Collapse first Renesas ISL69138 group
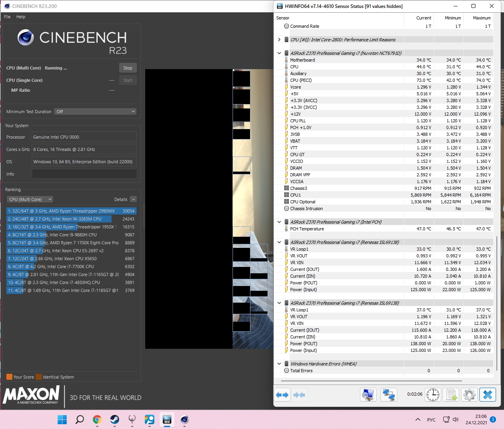The width and height of the screenshot is (504, 429). [279, 242]
